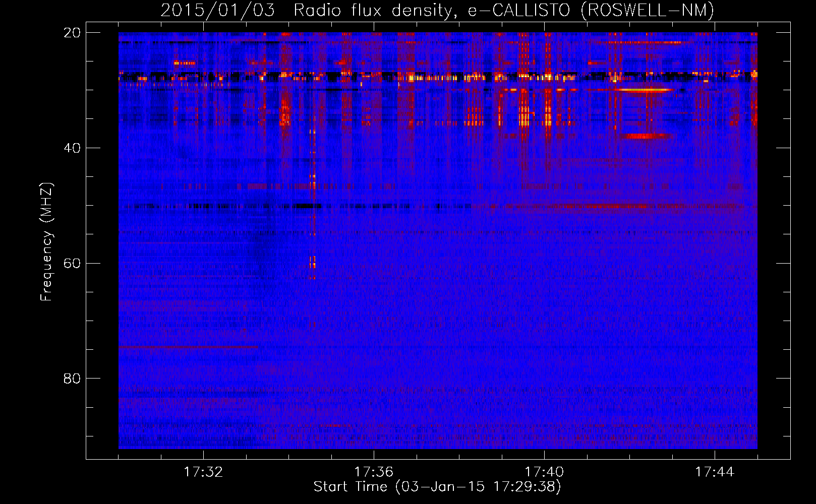Click the red horizontal emission streak near 38 MHz
Image resolution: width=816 pixels, height=504 pixels.
(x=646, y=136)
